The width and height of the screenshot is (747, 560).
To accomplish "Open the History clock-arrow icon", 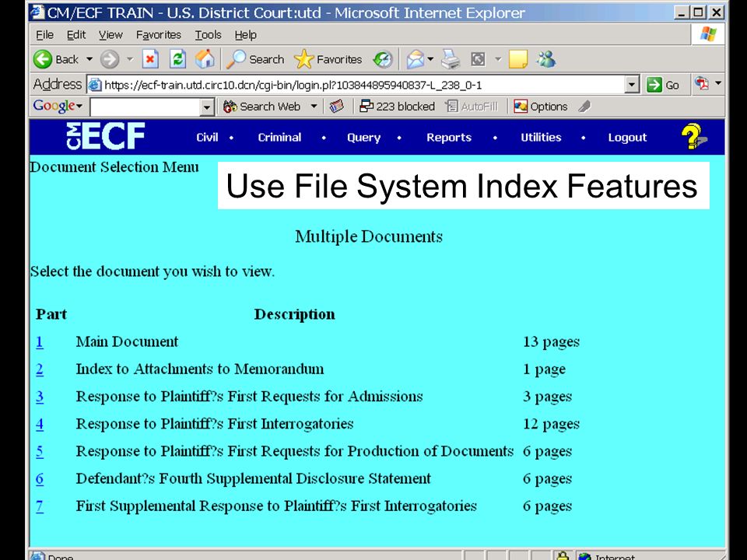I will [383, 60].
